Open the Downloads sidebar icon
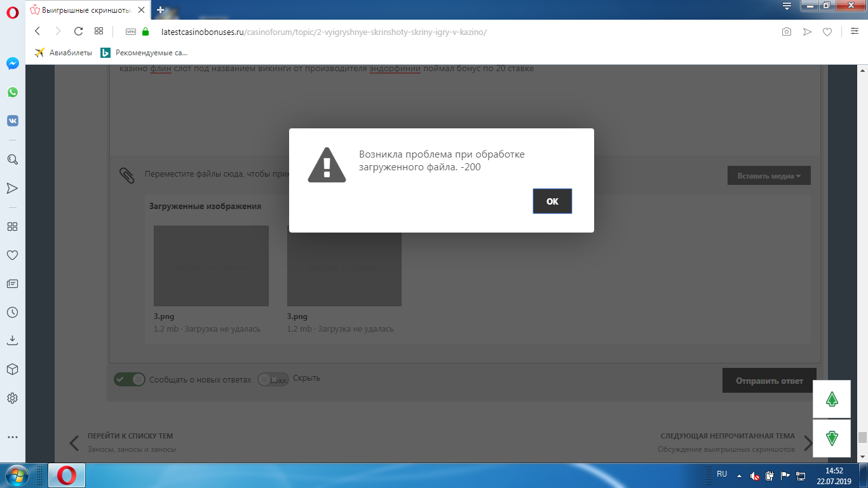 [12, 341]
